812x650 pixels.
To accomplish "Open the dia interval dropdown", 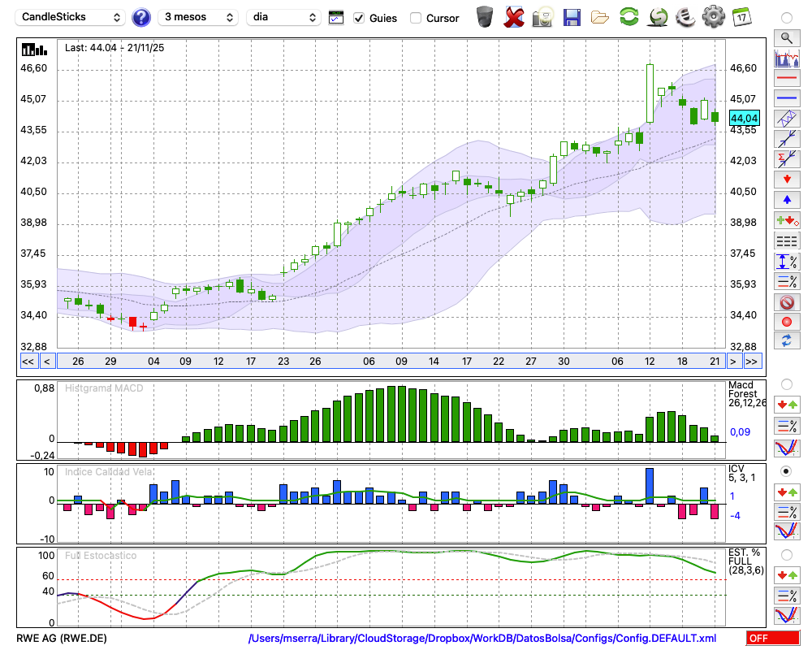I will coord(283,17).
